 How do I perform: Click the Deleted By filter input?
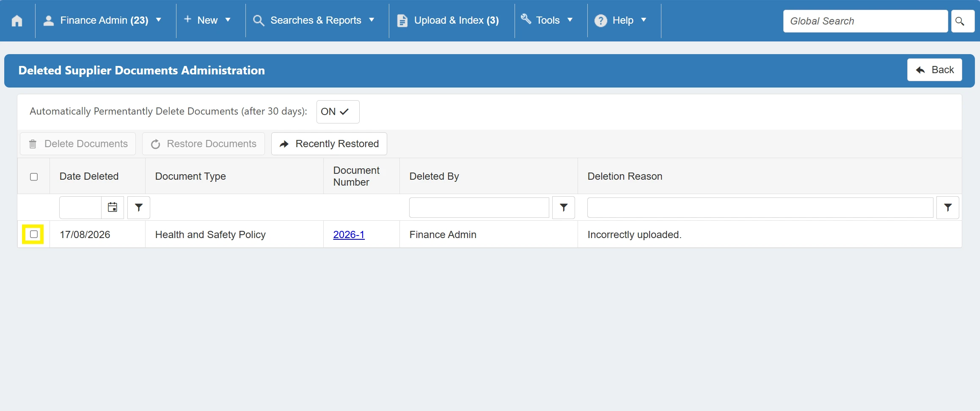pos(479,207)
